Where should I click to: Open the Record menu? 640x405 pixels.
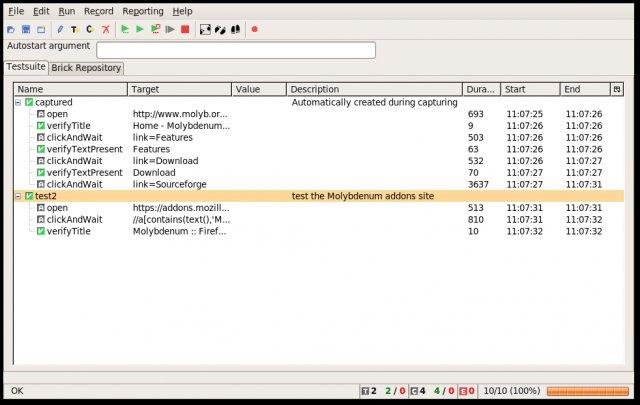click(x=98, y=11)
